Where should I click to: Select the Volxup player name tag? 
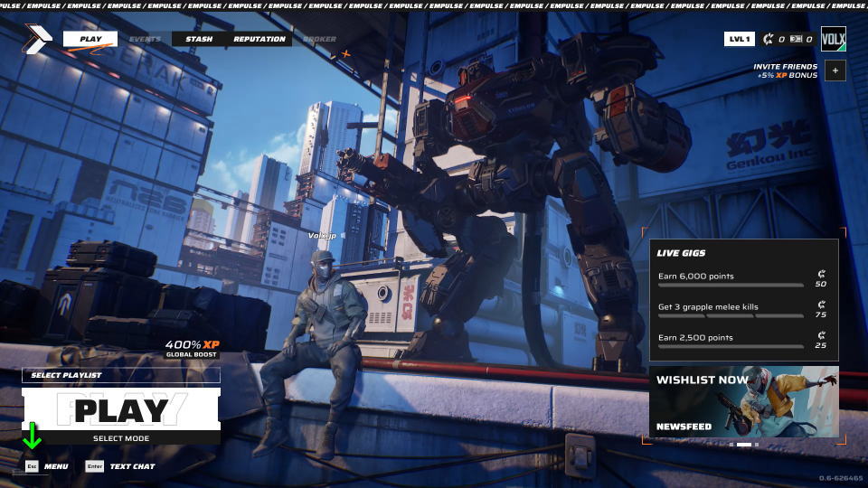(322, 235)
